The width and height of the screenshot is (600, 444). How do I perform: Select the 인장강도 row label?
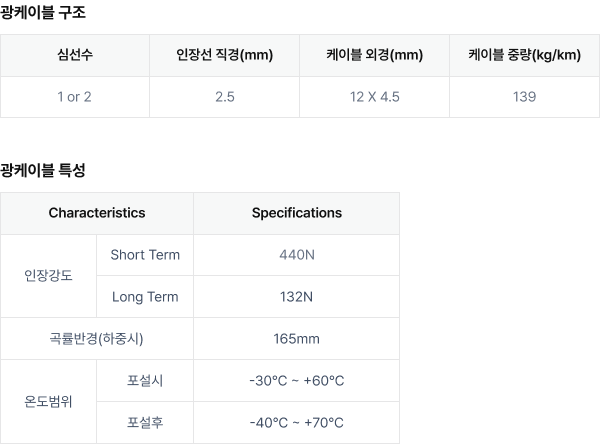point(48,276)
